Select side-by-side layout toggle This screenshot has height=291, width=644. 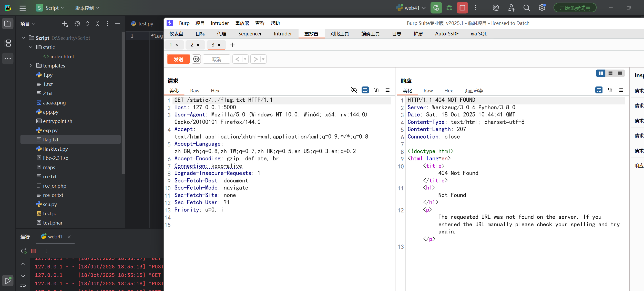[601, 73]
